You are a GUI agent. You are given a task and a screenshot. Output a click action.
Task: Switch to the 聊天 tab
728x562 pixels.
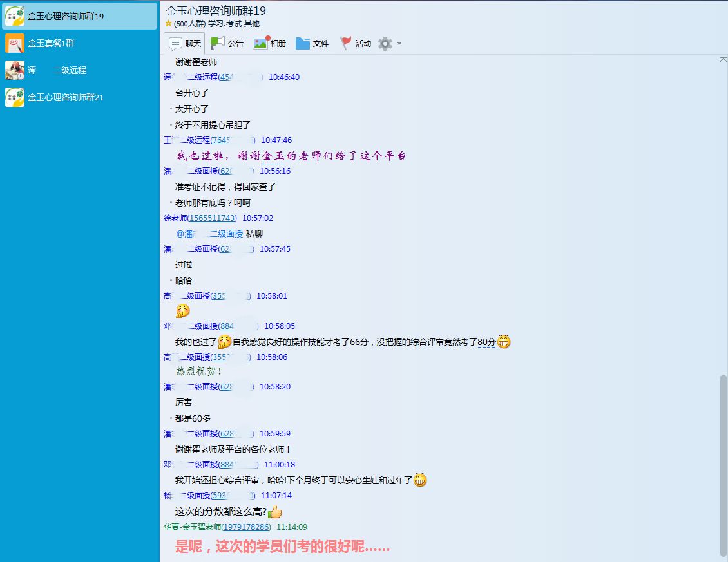(x=185, y=43)
